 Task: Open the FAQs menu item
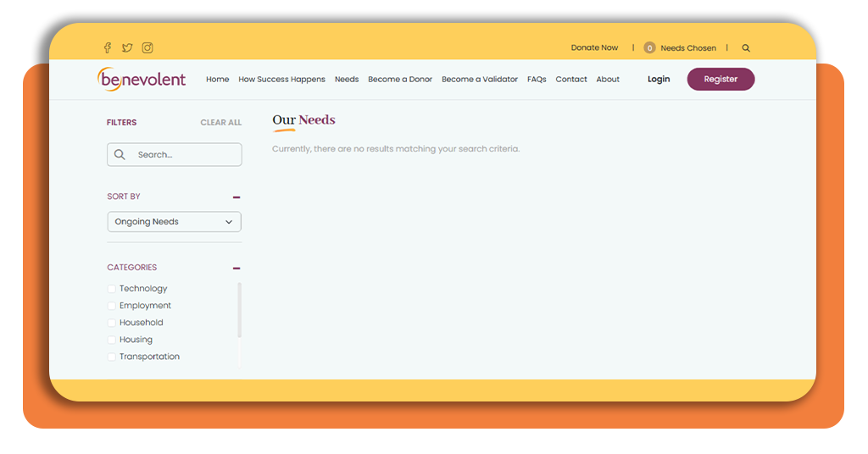coord(537,79)
